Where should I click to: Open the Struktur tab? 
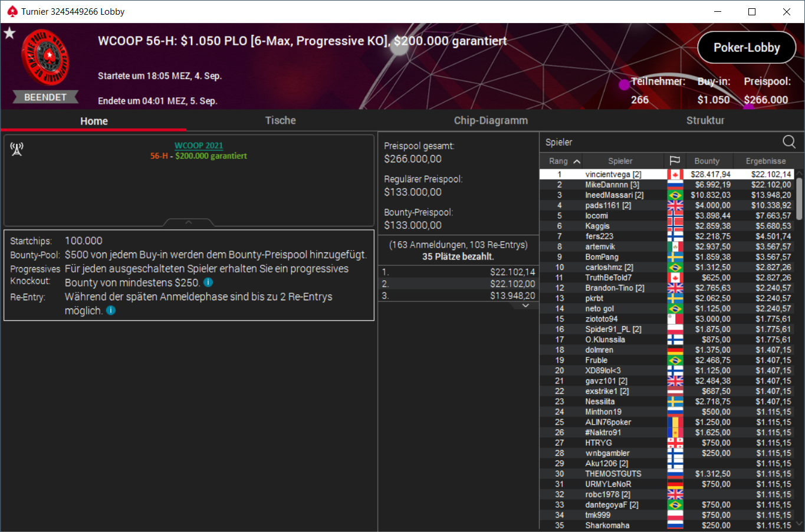click(x=705, y=120)
